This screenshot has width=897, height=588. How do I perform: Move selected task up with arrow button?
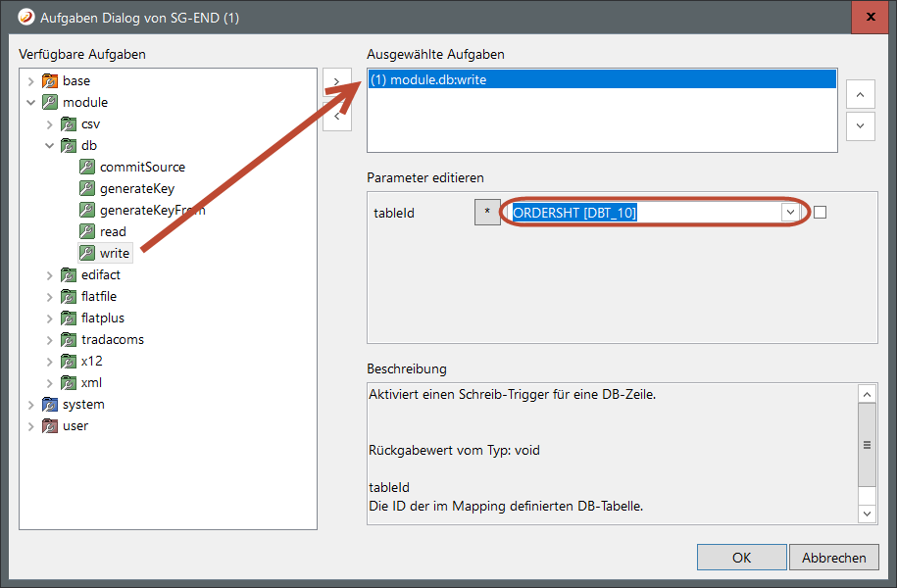pyautogui.click(x=860, y=95)
